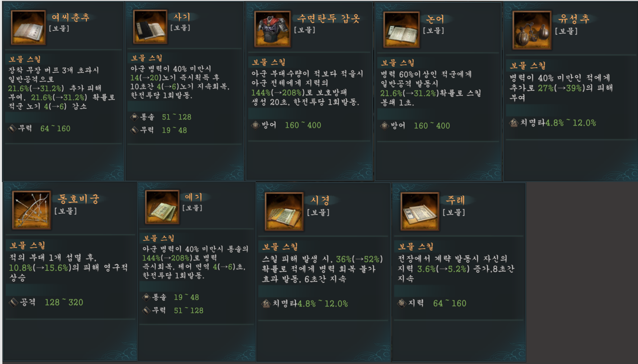Click the 보물 스킬 heading in 시경 card
Image resolution: width=638 pixels, height=364 pixels.
point(279,247)
